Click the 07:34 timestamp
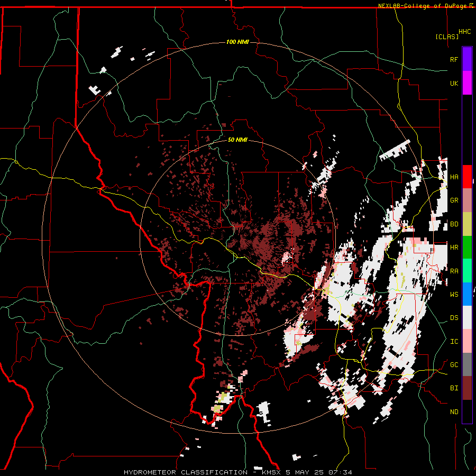 point(341,472)
